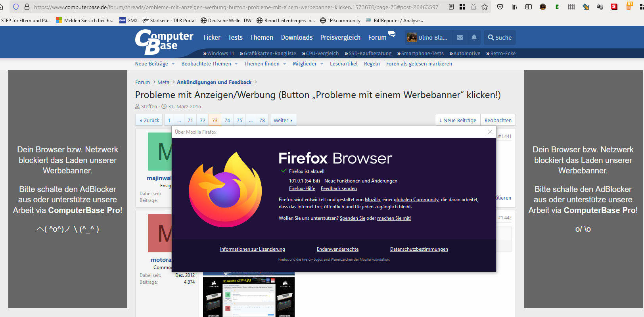Open the Preisvergleich menu item
Viewport: 644px width, 317px height.
pyautogui.click(x=340, y=37)
